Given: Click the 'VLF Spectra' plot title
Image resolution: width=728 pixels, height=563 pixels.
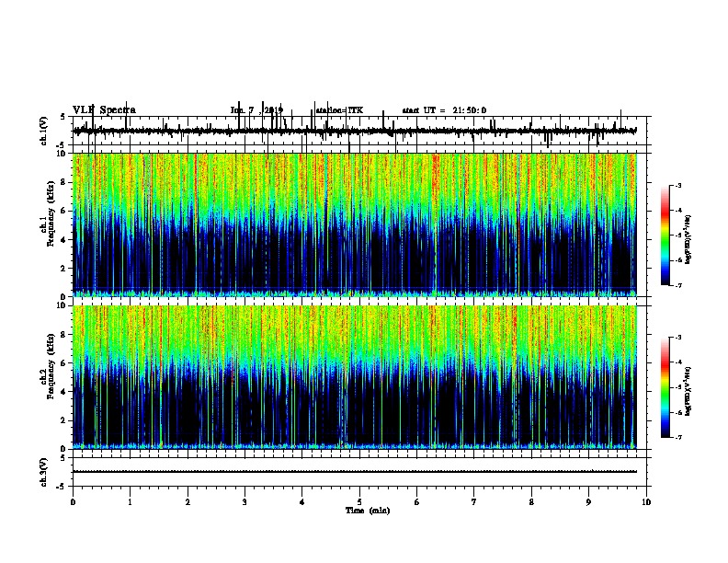Looking at the screenshot, I should pos(104,110).
